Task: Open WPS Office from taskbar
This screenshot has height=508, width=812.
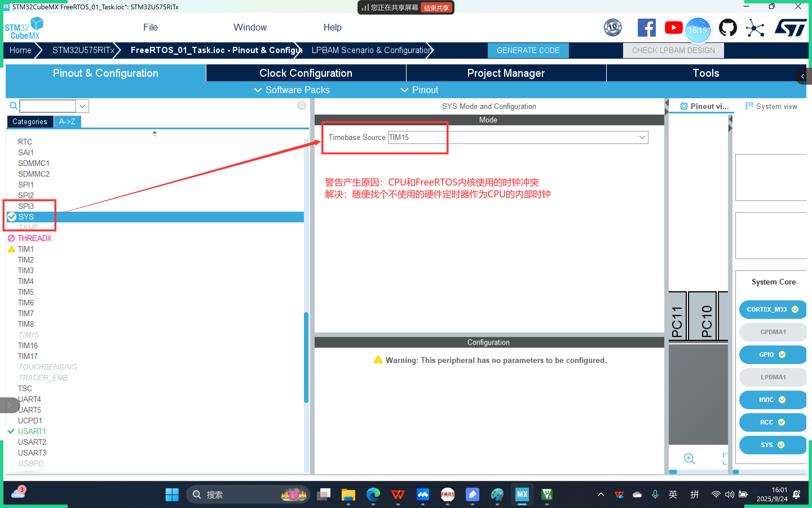Action: pos(398,494)
